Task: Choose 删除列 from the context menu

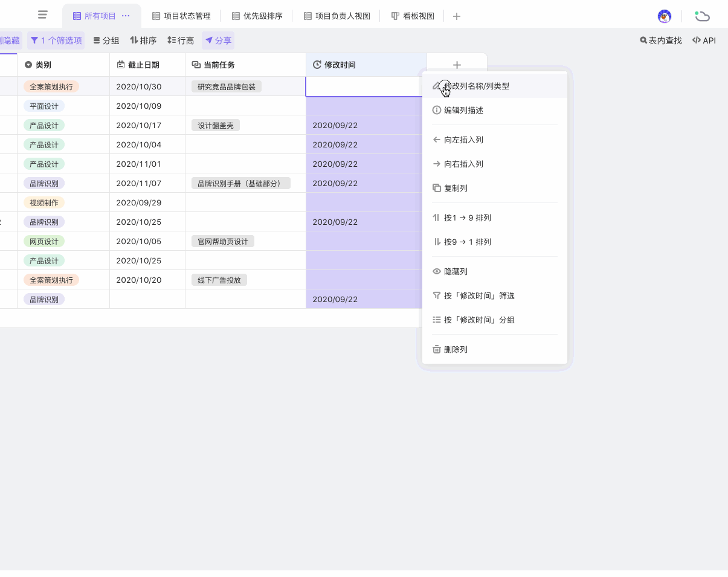Action: (456, 349)
